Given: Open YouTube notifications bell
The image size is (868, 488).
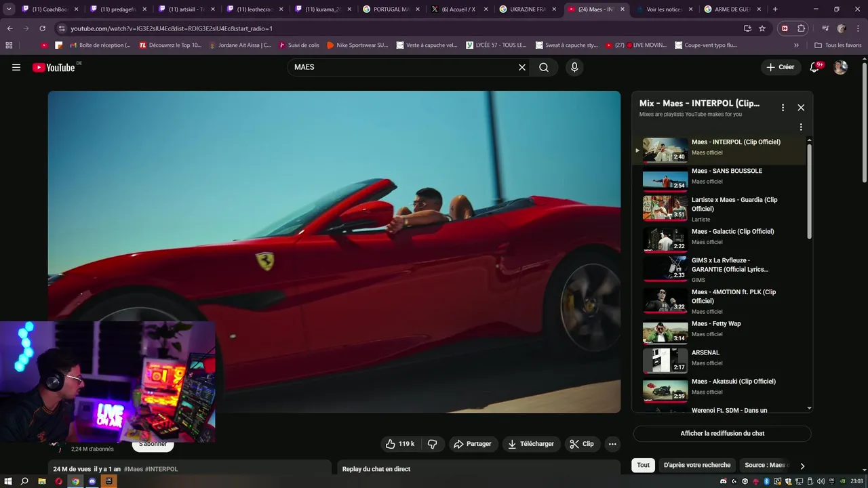Looking at the screenshot, I should point(816,67).
